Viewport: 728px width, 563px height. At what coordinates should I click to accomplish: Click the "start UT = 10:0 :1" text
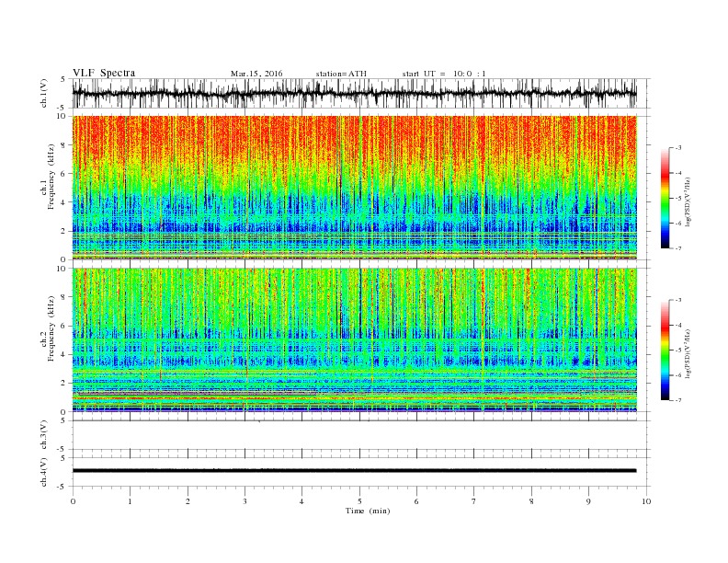click(x=444, y=74)
